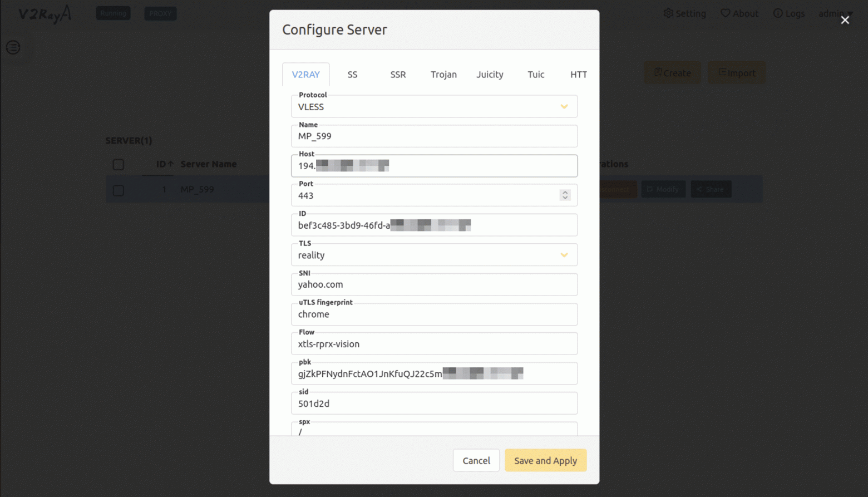Image resolution: width=868 pixels, height=497 pixels.
Task: Click the Setting gear icon
Action: click(668, 13)
